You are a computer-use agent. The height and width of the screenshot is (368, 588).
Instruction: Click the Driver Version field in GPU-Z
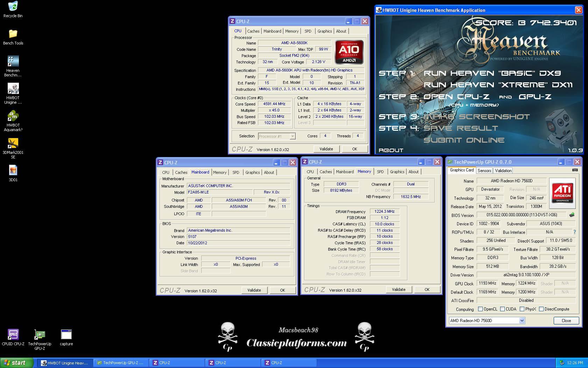526,275
